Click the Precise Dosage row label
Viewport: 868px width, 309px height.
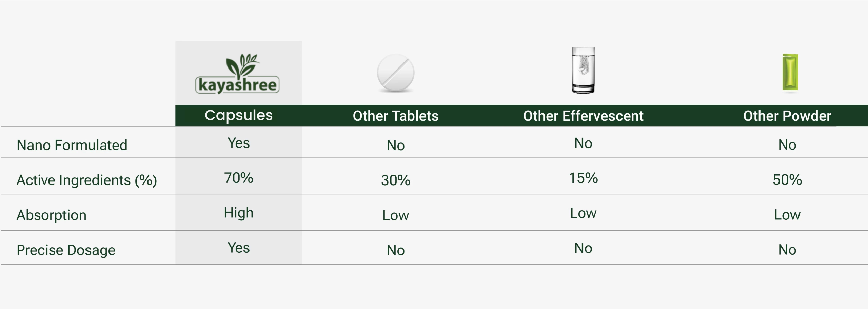click(x=66, y=250)
